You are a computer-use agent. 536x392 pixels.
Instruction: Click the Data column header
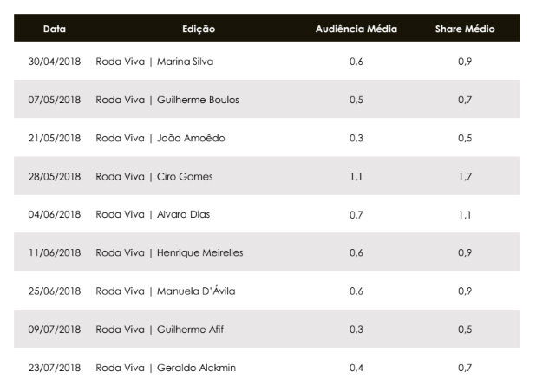coord(55,29)
